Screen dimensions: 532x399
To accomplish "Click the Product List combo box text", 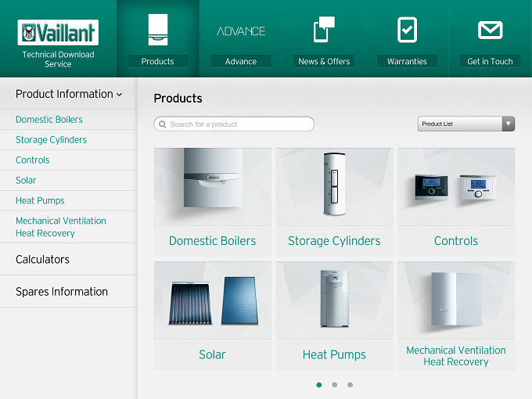I will tap(437, 124).
